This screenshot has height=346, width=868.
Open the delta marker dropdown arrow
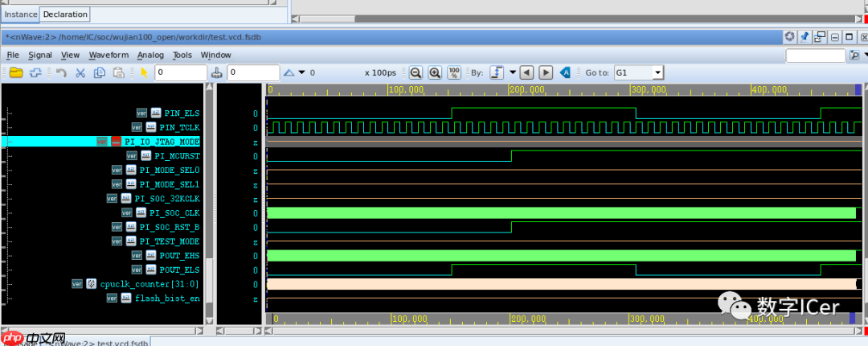[302, 72]
